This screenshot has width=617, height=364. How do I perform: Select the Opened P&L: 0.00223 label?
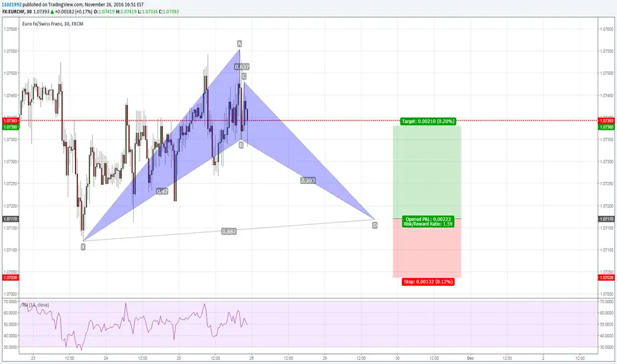click(428, 219)
